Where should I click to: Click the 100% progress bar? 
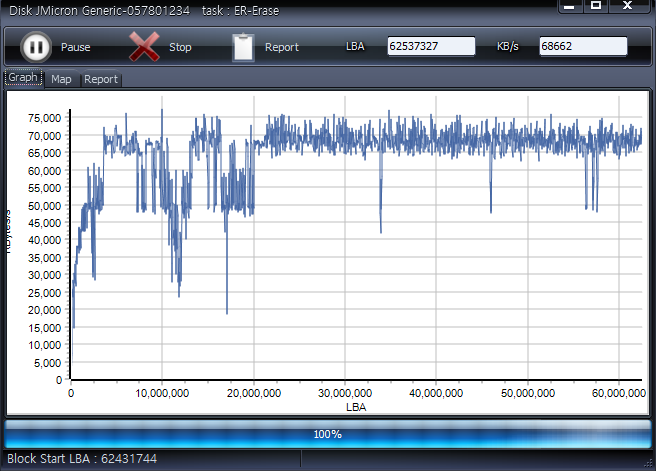tap(328, 434)
